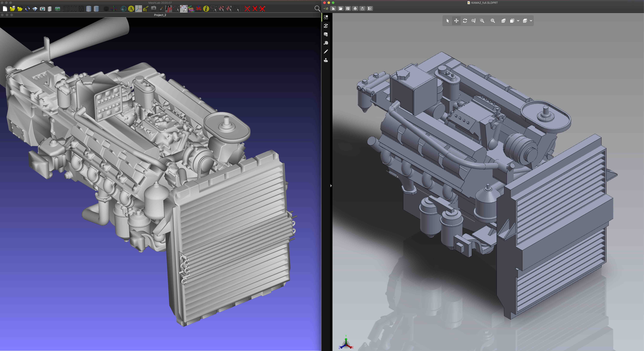Toggle the trackball display in MeshLab
Screen dimensions: 644x351
tap(124, 9)
